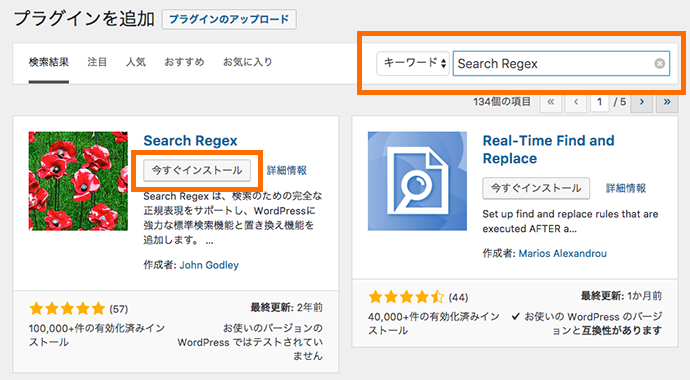Open 詳細情報 for Real-Time Find and Replace
The height and width of the screenshot is (380, 690).
(x=626, y=189)
